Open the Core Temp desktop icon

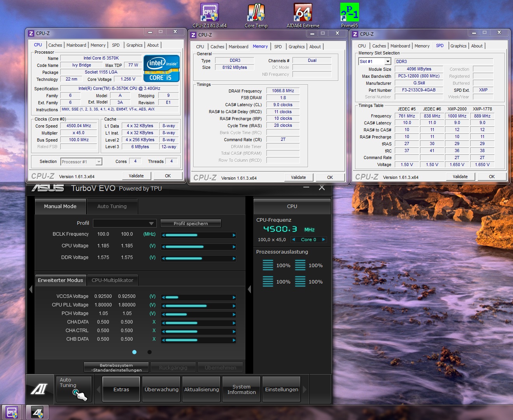[256, 15]
